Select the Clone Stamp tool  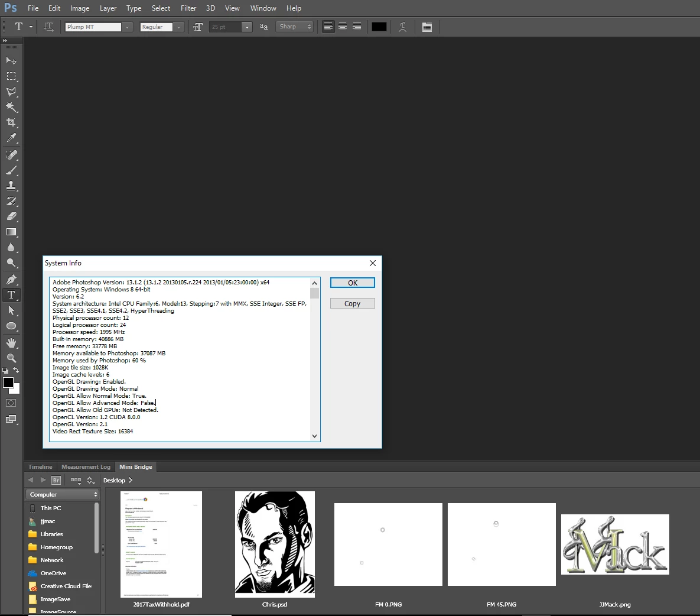point(11,186)
